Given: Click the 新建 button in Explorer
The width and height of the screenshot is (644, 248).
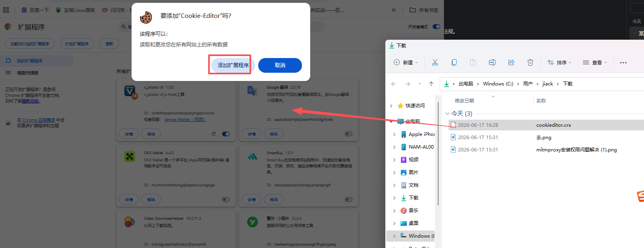Looking at the screenshot, I should 406,62.
